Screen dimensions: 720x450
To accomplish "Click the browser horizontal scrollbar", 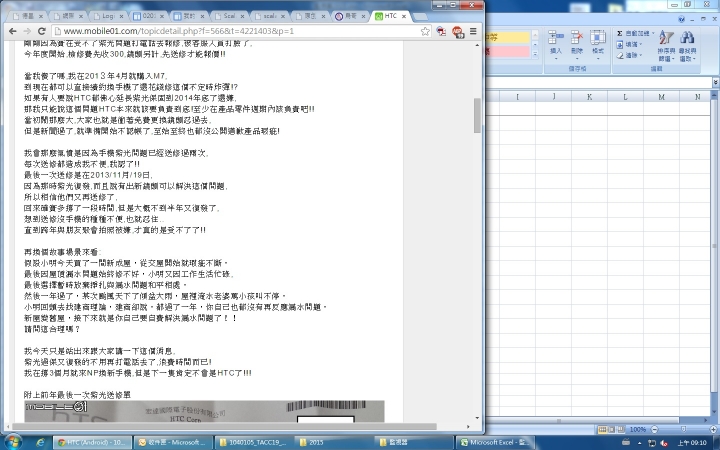I will pos(225,427).
